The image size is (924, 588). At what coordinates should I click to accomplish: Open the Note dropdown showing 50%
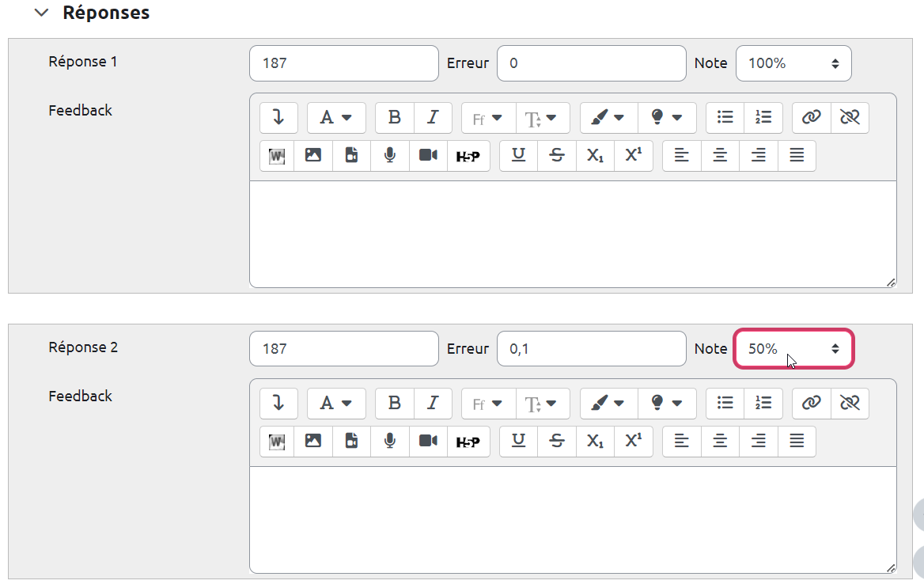click(793, 349)
